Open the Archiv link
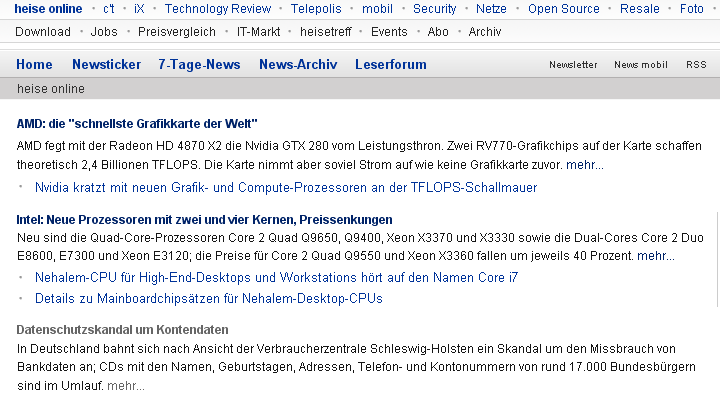720x407 pixels. click(485, 32)
